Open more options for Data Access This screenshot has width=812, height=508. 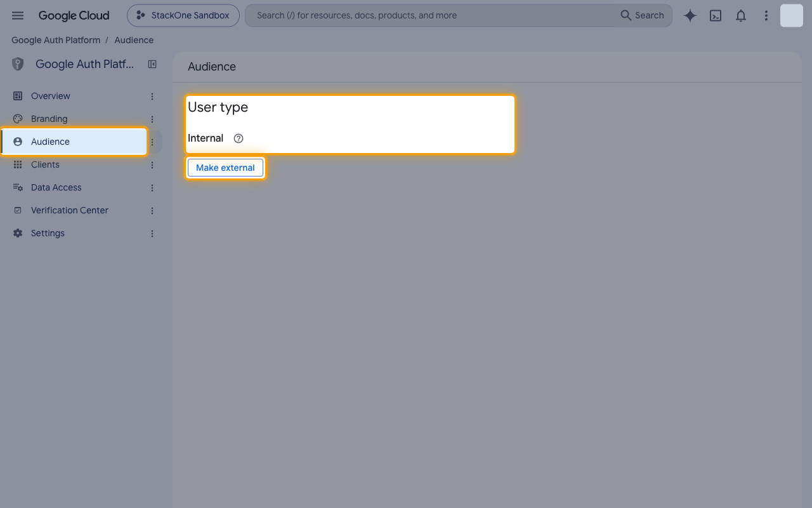click(x=152, y=188)
